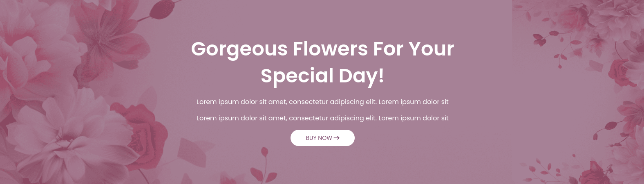Click the light pink blossom in top right corner
This screenshot has width=644, height=184.
[613, 16]
